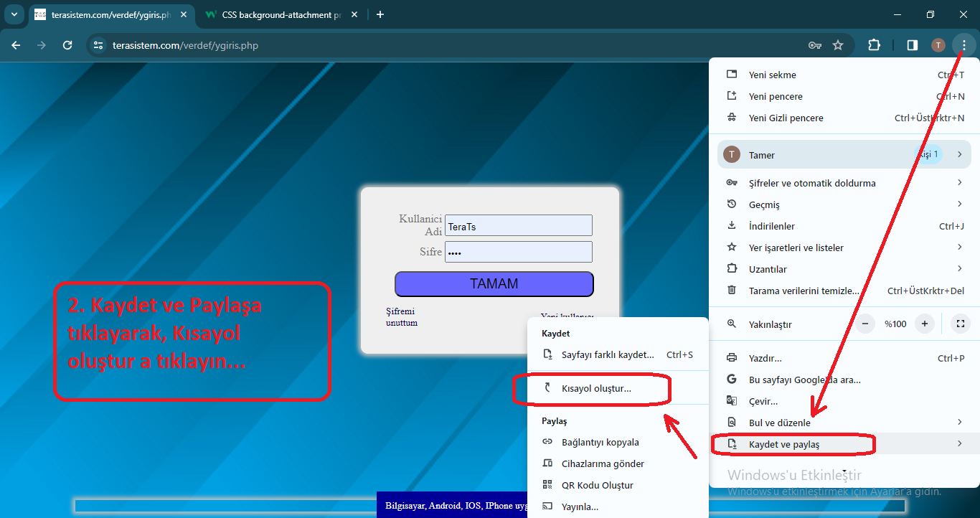The width and height of the screenshot is (980, 518).
Task: Choose Yeni Gizli pencere from menu
Action: click(786, 118)
